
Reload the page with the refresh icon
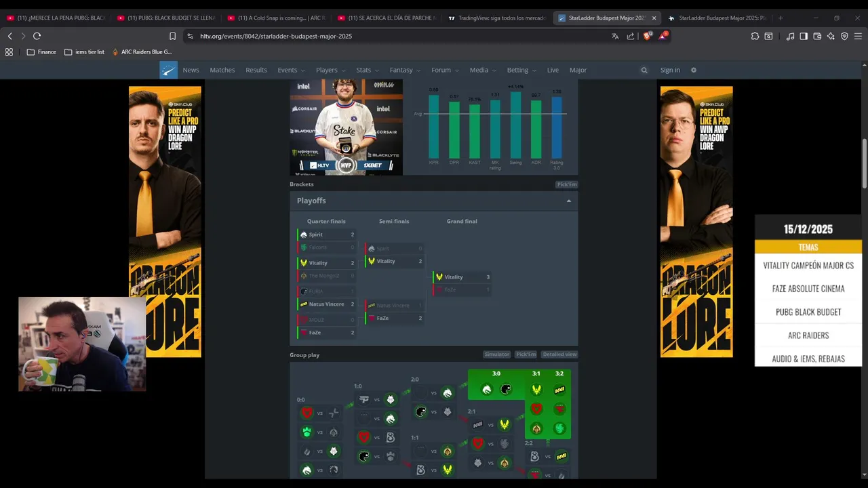click(x=37, y=36)
